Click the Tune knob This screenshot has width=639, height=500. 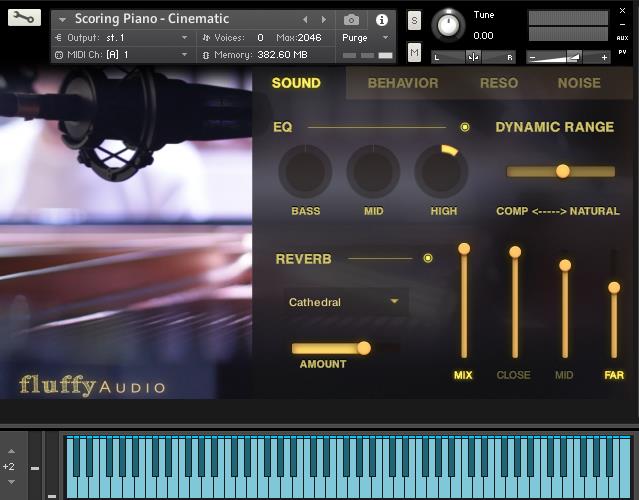[449, 24]
